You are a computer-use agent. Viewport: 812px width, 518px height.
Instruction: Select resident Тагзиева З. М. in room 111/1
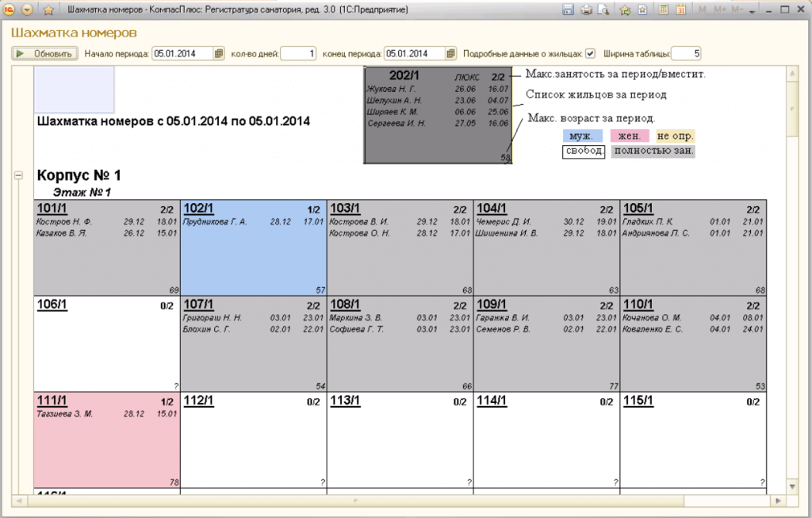click(65, 414)
